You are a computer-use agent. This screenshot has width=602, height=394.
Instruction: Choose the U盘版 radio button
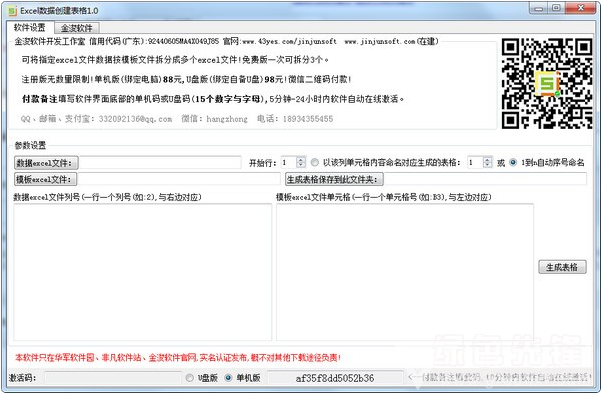[x=189, y=378]
